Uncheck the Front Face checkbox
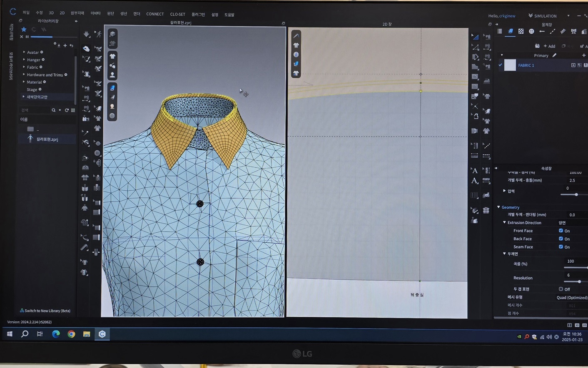Screen dimensions: 588x368 coord(561,231)
